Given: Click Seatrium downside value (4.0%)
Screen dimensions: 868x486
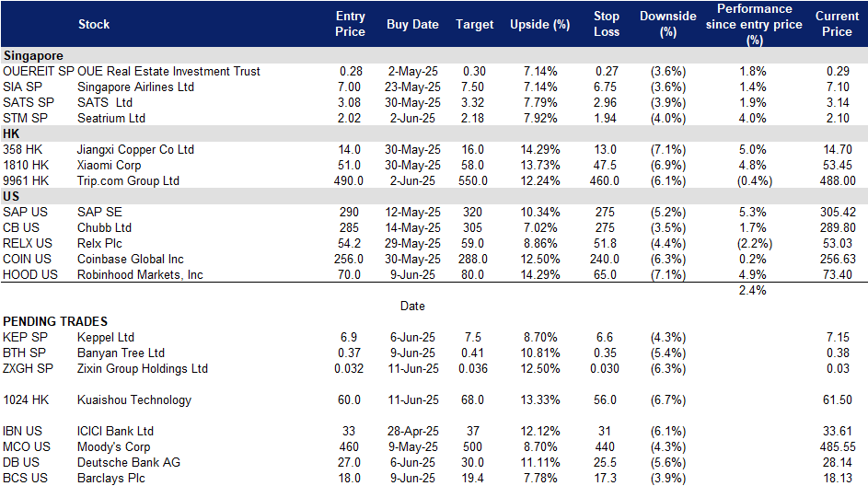Looking at the screenshot, I should pos(667,119).
